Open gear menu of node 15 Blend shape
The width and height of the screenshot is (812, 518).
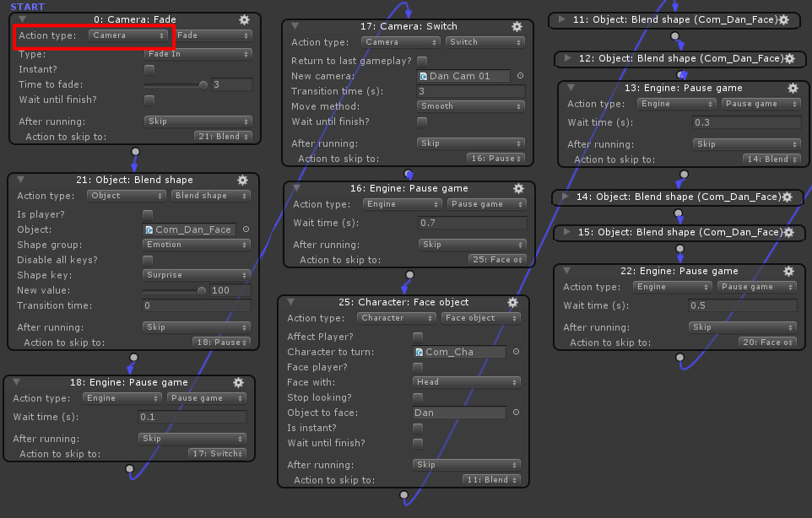click(788, 232)
